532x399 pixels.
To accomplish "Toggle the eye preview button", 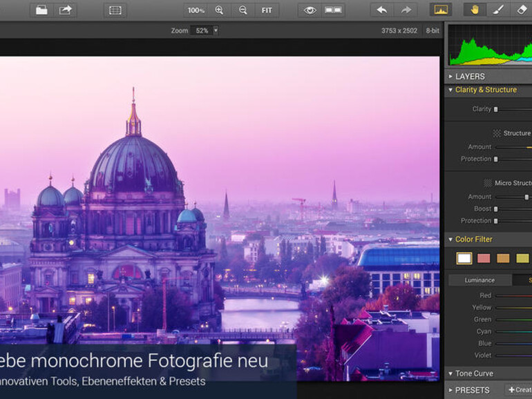I will click(x=310, y=10).
